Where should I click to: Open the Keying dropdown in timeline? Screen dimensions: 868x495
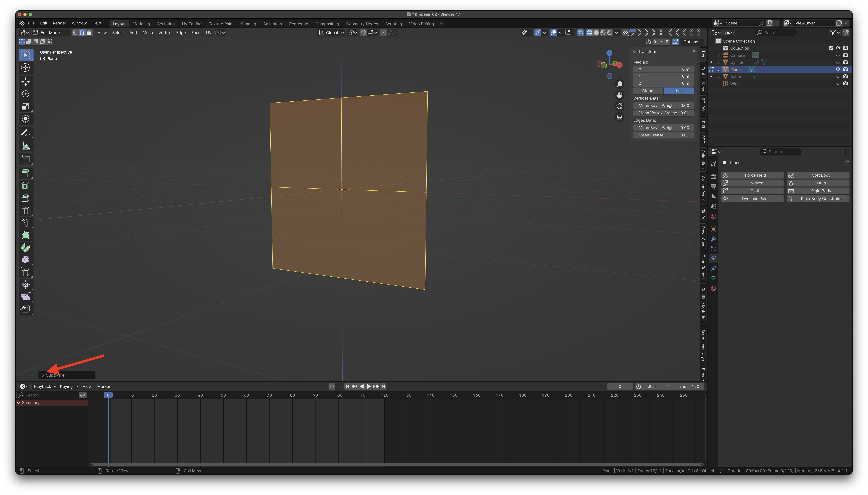[x=69, y=386]
